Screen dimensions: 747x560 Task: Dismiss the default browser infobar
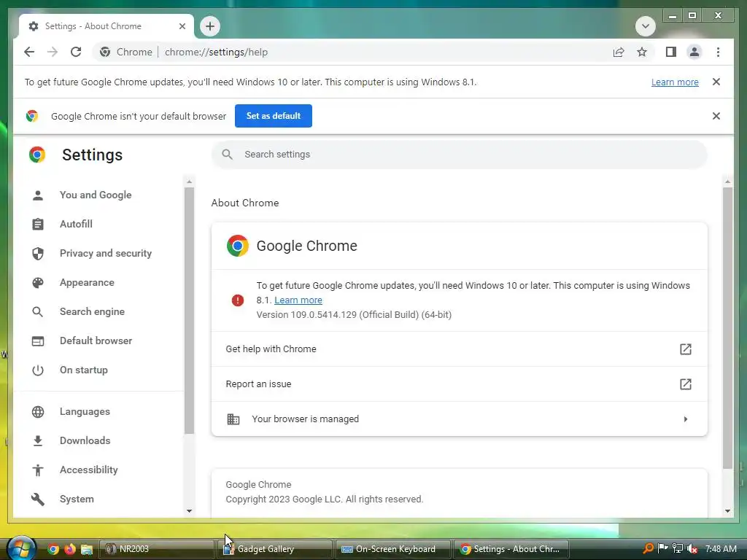(x=716, y=116)
